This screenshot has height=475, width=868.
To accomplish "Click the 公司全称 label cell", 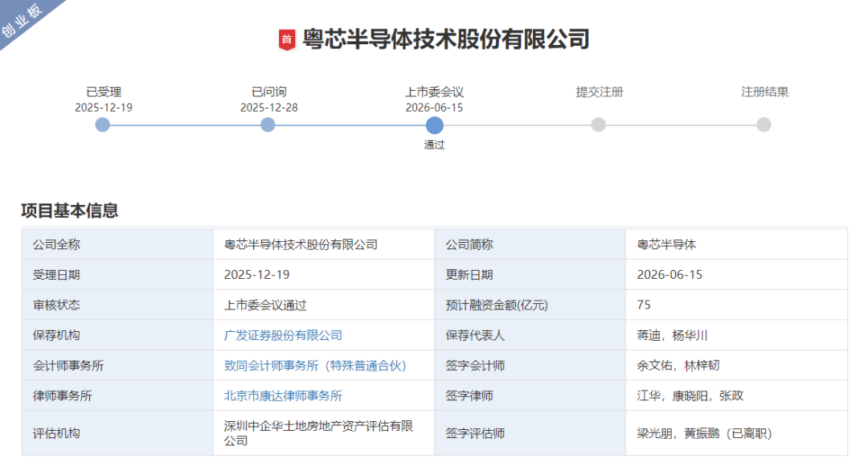I will (117, 244).
